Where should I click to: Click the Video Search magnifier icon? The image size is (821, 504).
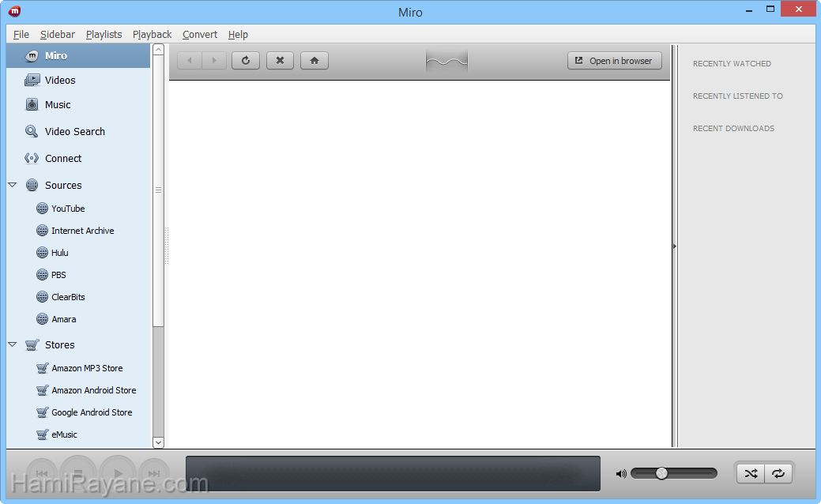[x=32, y=131]
